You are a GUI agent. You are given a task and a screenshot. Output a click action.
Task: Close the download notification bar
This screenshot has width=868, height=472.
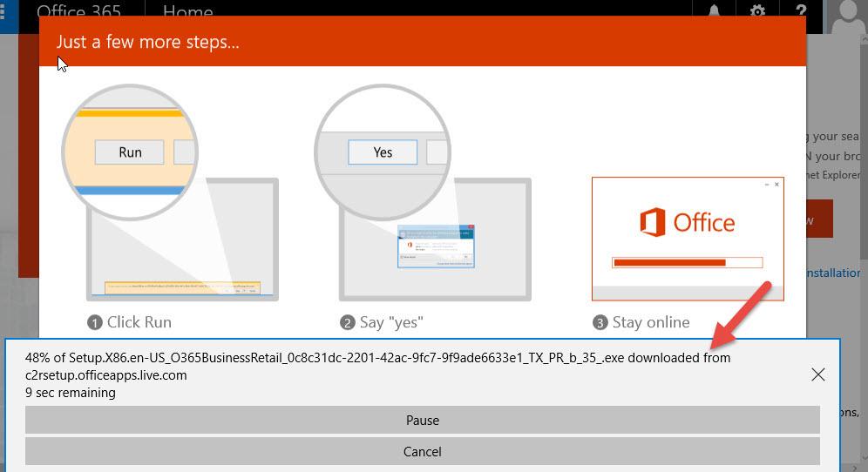pos(817,374)
